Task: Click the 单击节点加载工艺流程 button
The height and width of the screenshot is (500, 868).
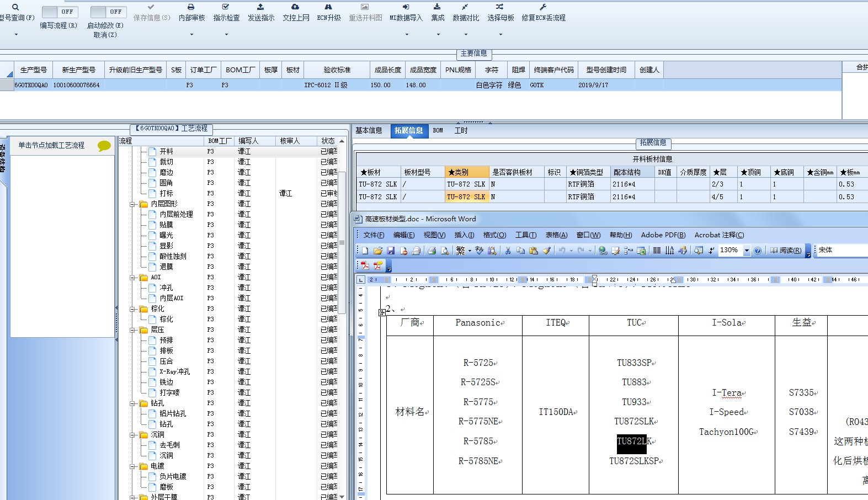Action: (51, 146)
